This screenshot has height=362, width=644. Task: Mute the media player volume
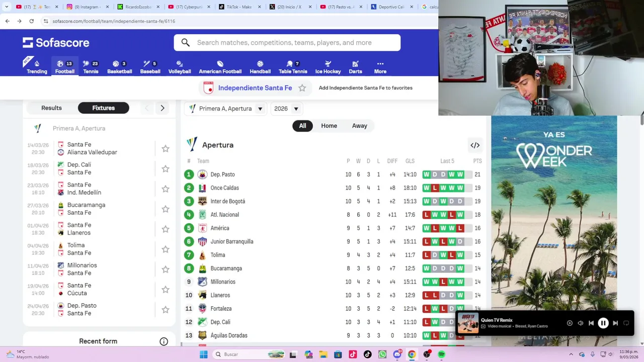580,323
